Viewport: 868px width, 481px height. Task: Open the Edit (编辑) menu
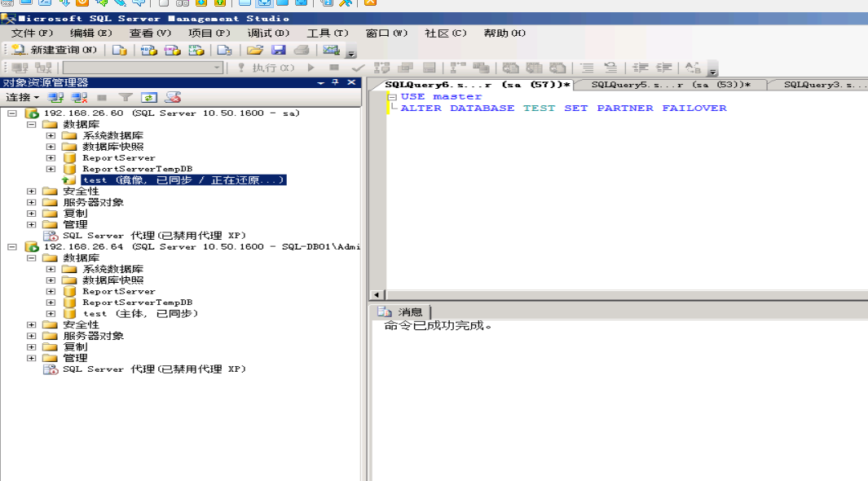pyautogui.click(x=90, y=33)
